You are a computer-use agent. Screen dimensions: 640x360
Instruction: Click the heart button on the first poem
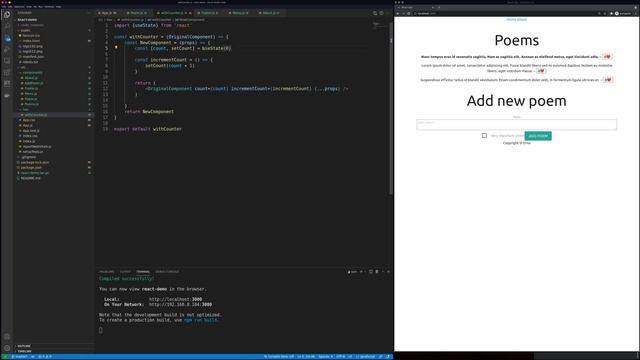pyautogui.click(x=607, y=57)
